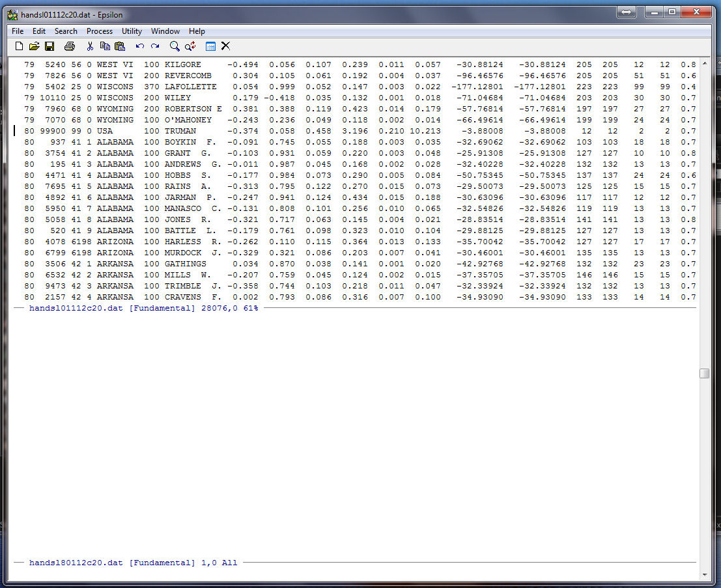Redo the undone edit
The image size is (721, 588).
[155, 46]
